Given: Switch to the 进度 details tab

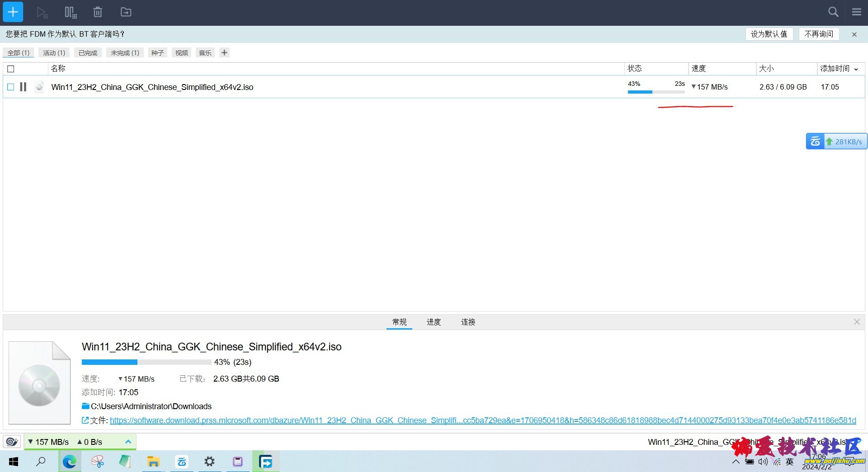Looking at the screenshot, I should 433,322.
